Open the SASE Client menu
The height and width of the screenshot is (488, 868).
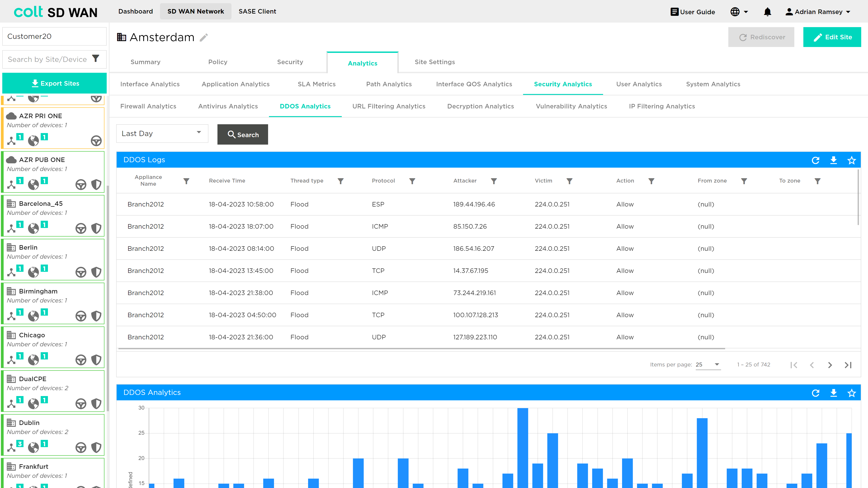pyautogui.click(x=257, y=12)
